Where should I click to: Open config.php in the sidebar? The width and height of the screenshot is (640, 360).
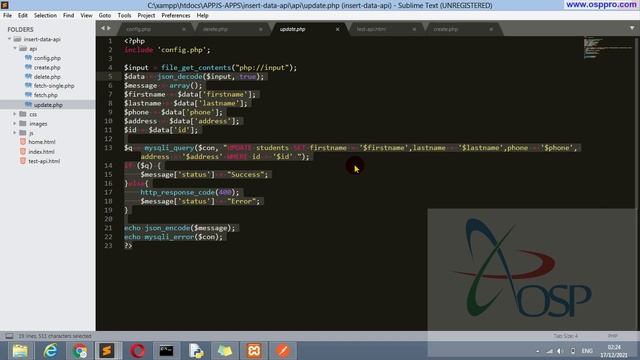[47, 58]
